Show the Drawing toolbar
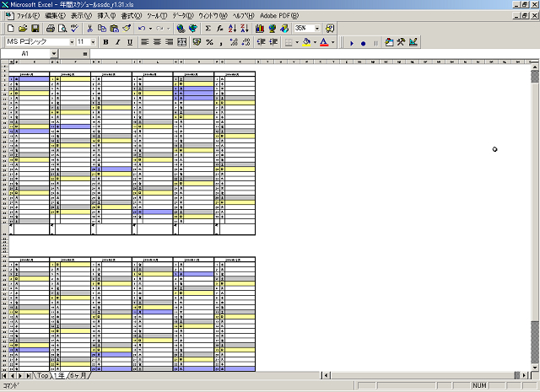The image size is (540, 392). tap(284, 29)
